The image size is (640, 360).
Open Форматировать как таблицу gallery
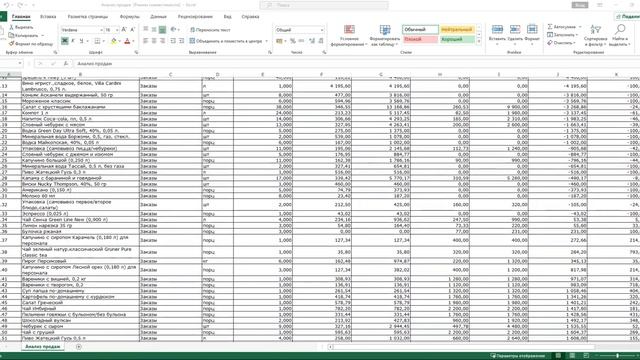tap(385, 36)
